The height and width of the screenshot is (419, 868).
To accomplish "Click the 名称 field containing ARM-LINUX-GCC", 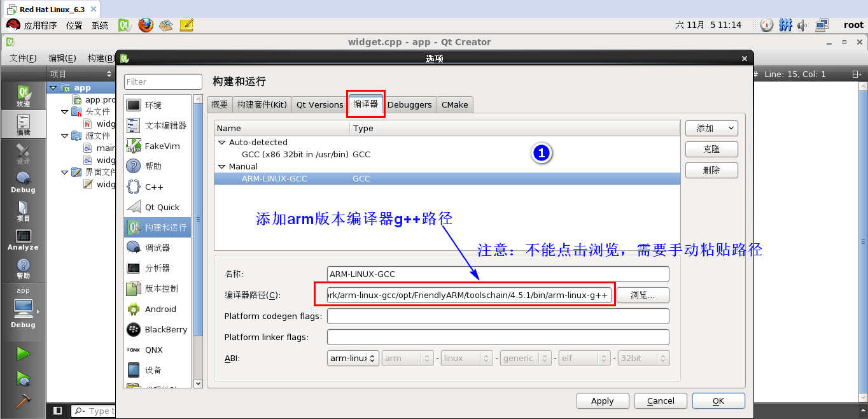I will pyautogui.click(x=498, y=274).
